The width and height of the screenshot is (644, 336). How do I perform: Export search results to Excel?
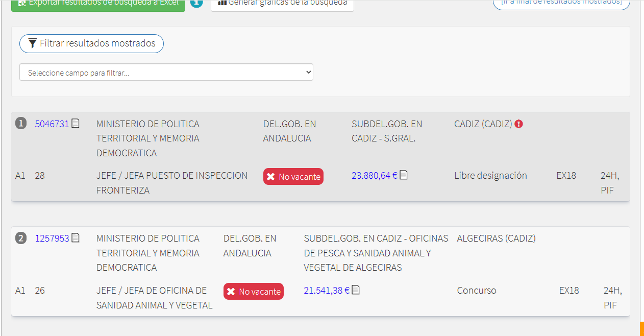click(x=98, y=4)
